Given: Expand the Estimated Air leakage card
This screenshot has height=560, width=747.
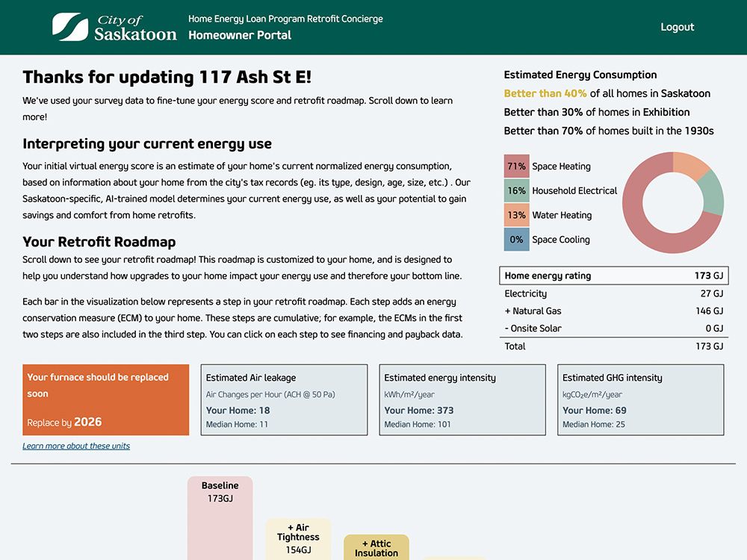Looking at the screenshot, I should point(283,399).
